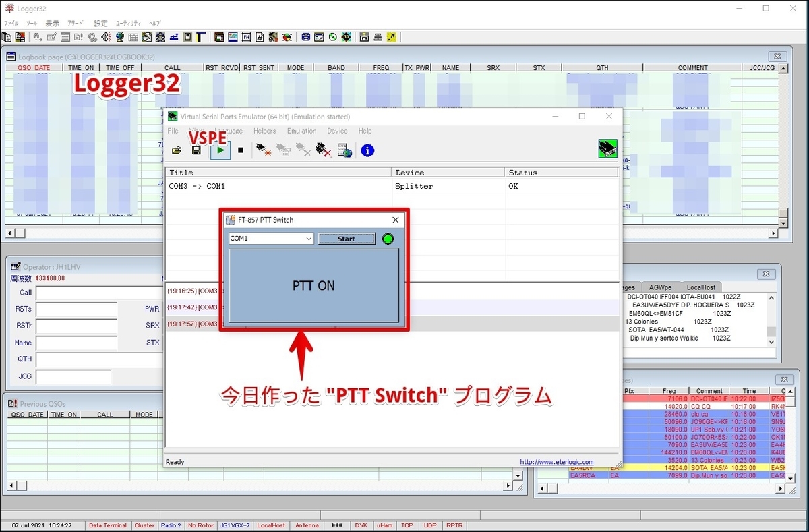Click the Logbook page vertical scrollbar down arrow
The image size is (809, 532).
[x=783, y=223]
